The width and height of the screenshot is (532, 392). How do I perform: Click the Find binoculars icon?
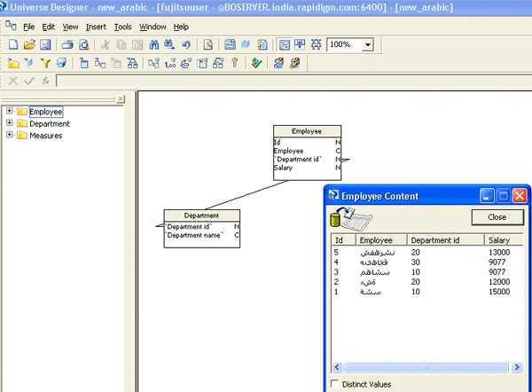click(x=153, y=44)
